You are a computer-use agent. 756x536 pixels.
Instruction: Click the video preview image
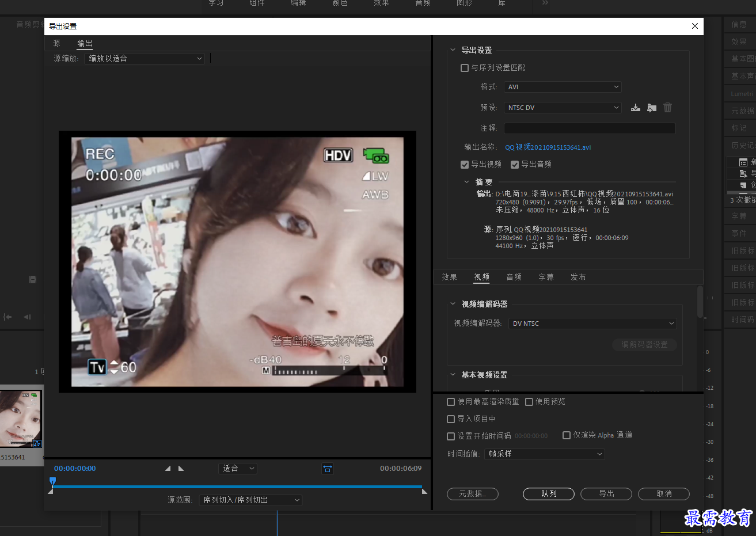[x=237, y=262]
